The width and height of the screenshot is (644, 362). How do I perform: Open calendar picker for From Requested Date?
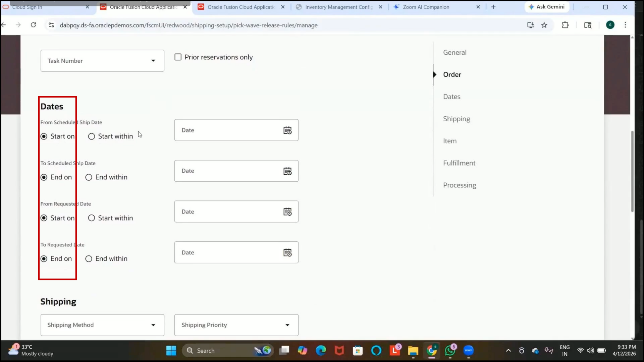[x=287, y=212]
